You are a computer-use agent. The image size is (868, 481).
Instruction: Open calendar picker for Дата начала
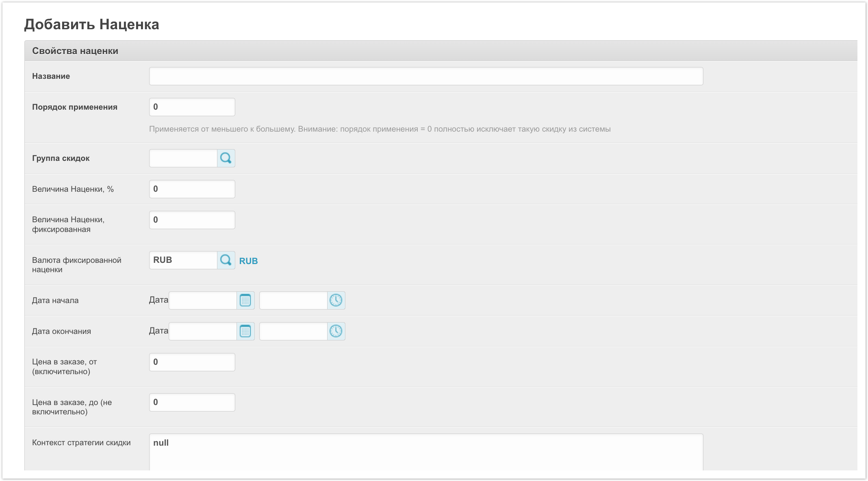point(245,300)
